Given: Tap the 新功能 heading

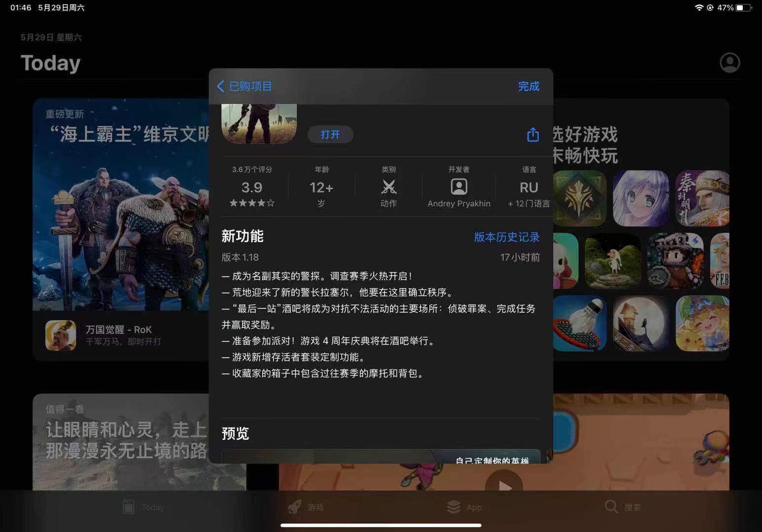Looking at the screenshot, I should tap(242, 236).
